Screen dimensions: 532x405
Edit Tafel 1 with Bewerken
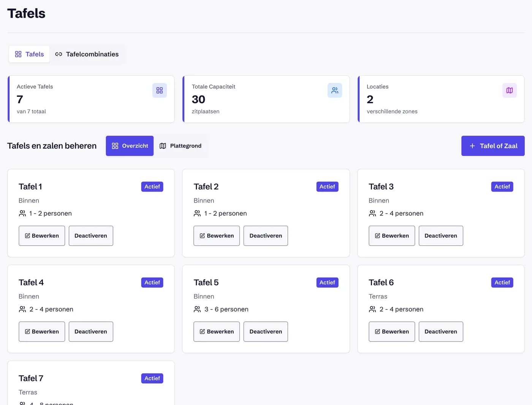42,236
